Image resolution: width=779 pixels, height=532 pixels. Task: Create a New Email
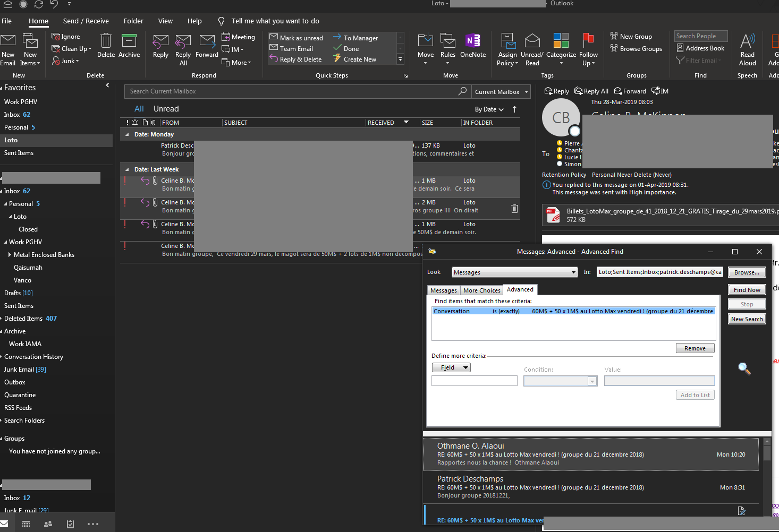(x=8, y=49)
